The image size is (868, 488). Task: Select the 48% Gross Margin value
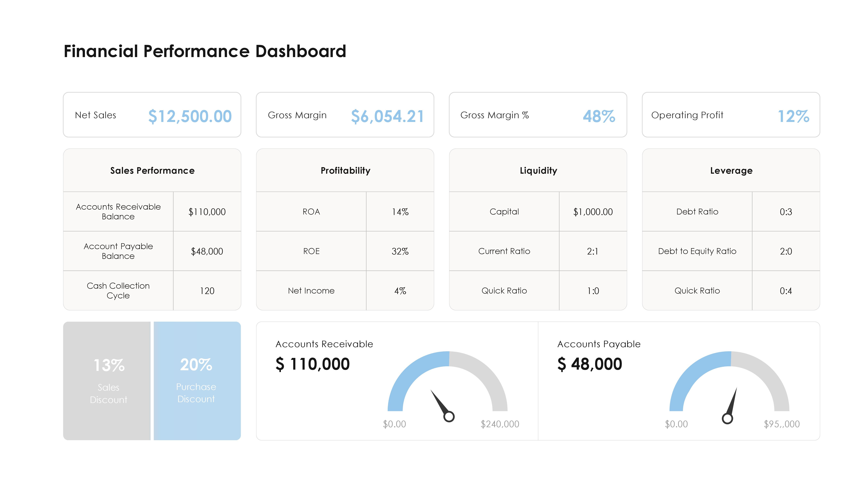[599, 116]
